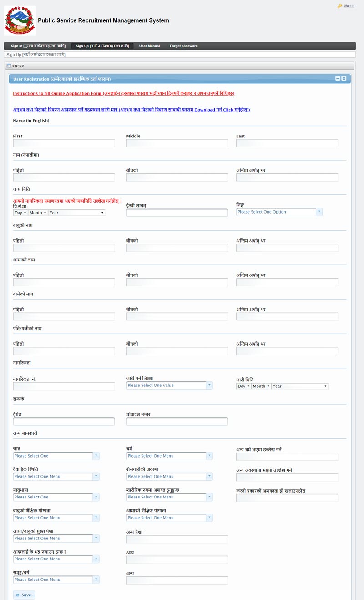The height and width of the screenshot is (600, 364).
Task: Click the Nepal government emblem logo
Action: (20, 21)
